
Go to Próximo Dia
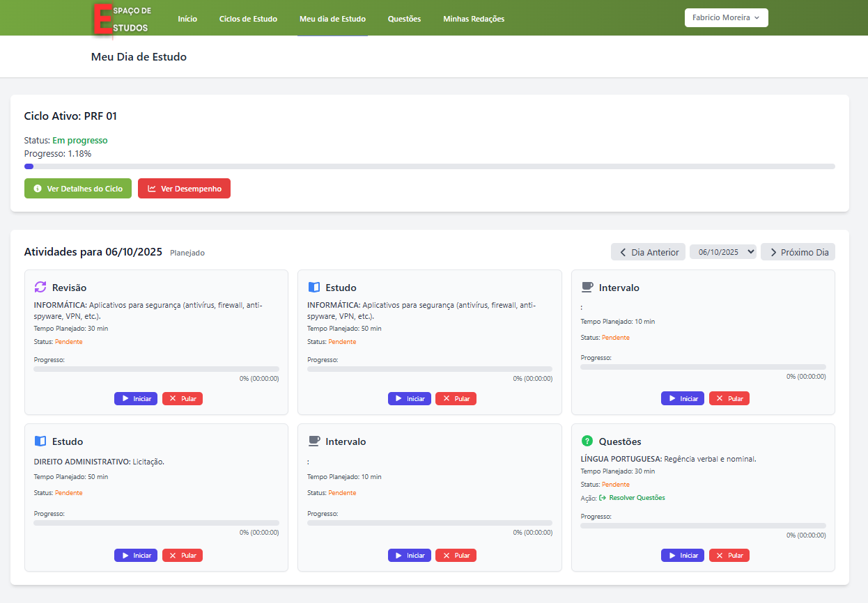(x=798, y=252)
